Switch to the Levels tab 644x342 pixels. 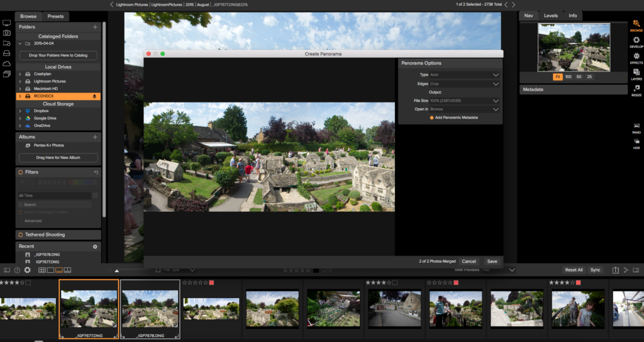(x=551, y=16)
